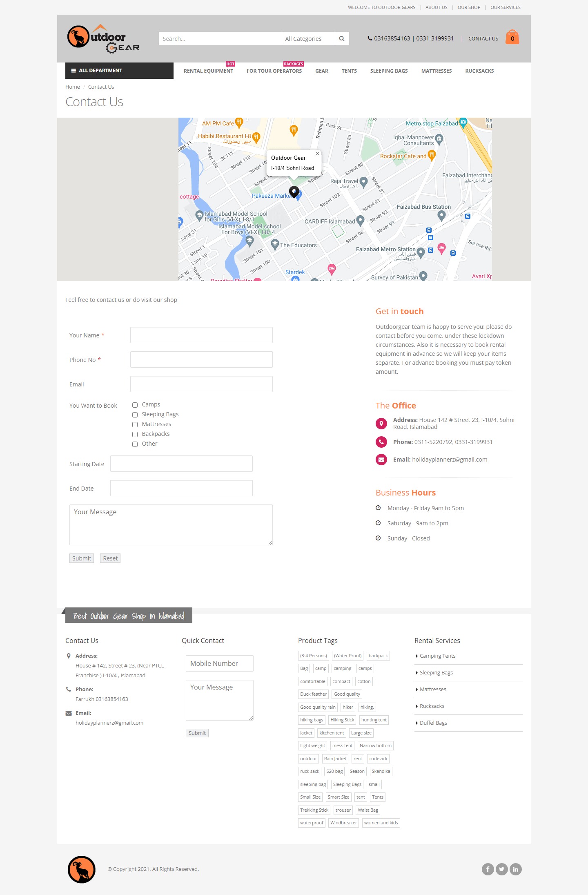Click the footer email envelope icon
Image resolution: width=588 pixels, height=895 pixels.
tap(69, 713)
